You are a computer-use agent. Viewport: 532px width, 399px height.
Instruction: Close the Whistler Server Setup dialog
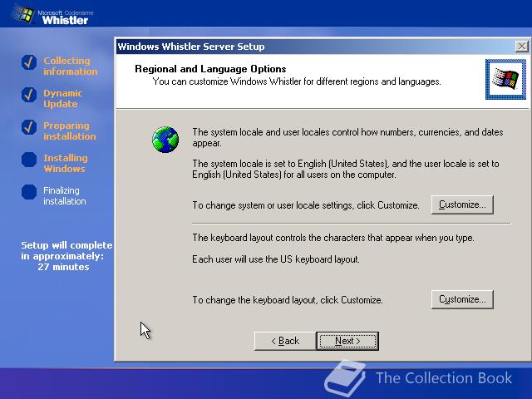pos(521,47)
